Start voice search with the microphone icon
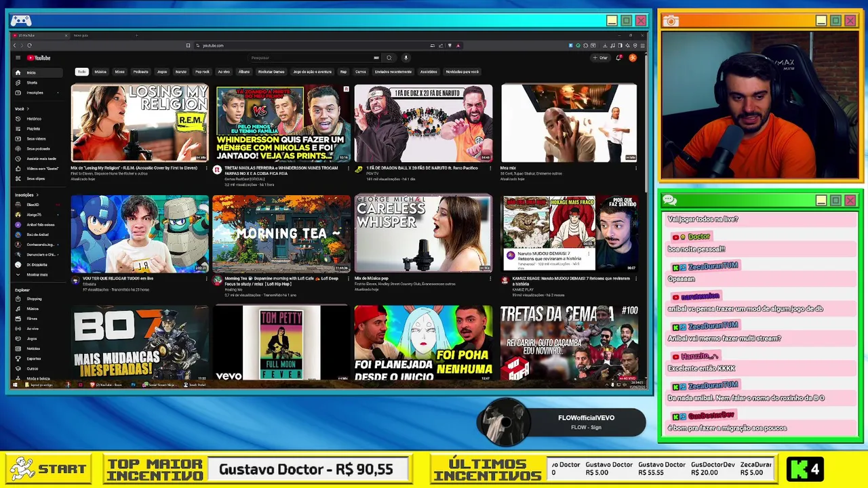 [406, 58]
